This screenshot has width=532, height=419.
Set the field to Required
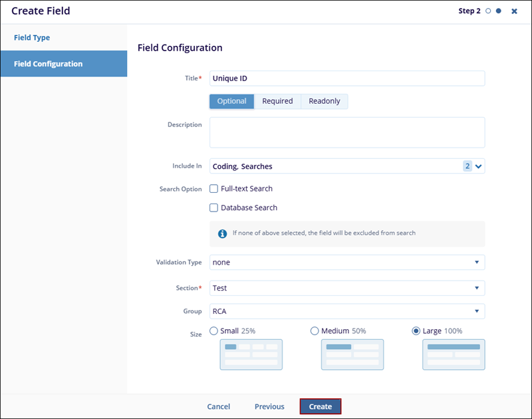(x=277, y=101)
